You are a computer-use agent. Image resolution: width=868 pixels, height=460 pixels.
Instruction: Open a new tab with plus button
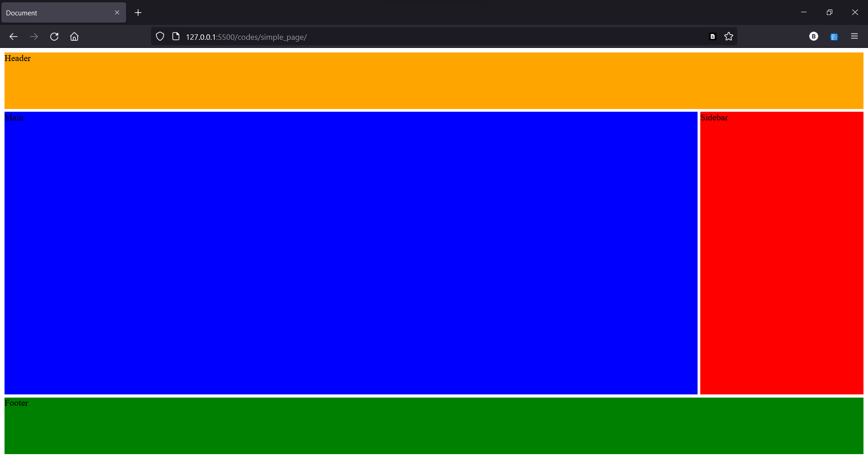(x=138, y=13)
